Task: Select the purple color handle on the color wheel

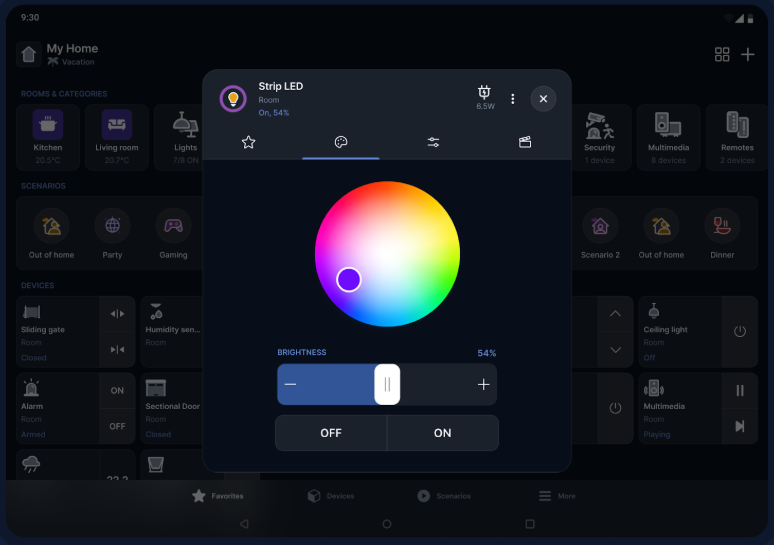Action: pyautogui.click(x=348, y=280)
